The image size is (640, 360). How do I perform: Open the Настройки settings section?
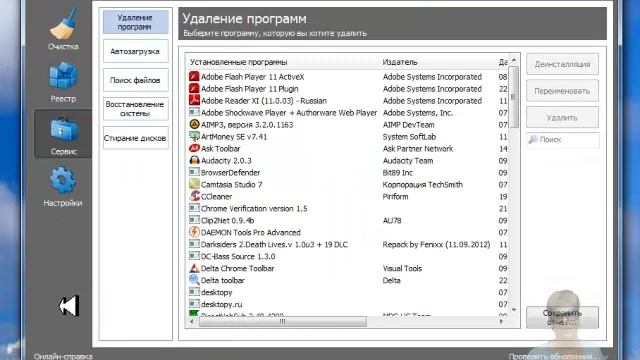tap(63, 186)
